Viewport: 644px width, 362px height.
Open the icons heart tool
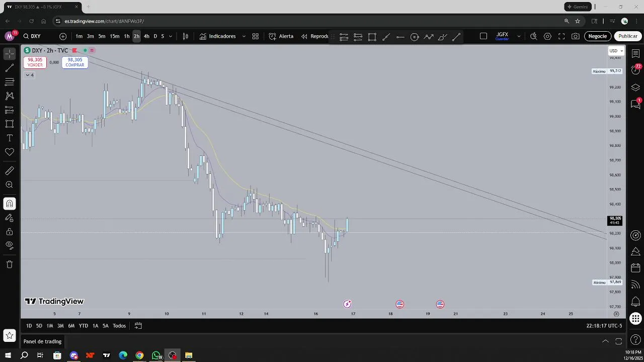[x=10, y=152]
